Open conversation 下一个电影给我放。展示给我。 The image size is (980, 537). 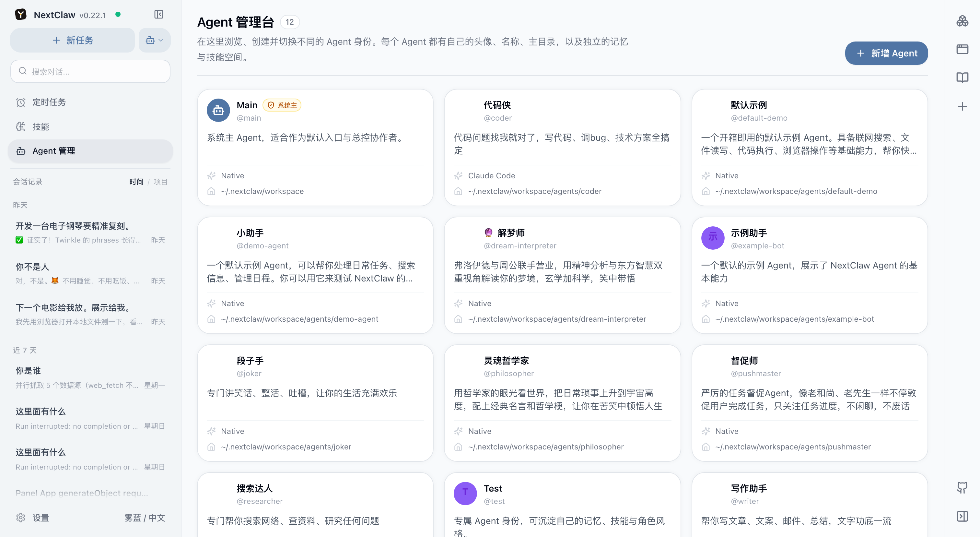(x=90, y=314)
